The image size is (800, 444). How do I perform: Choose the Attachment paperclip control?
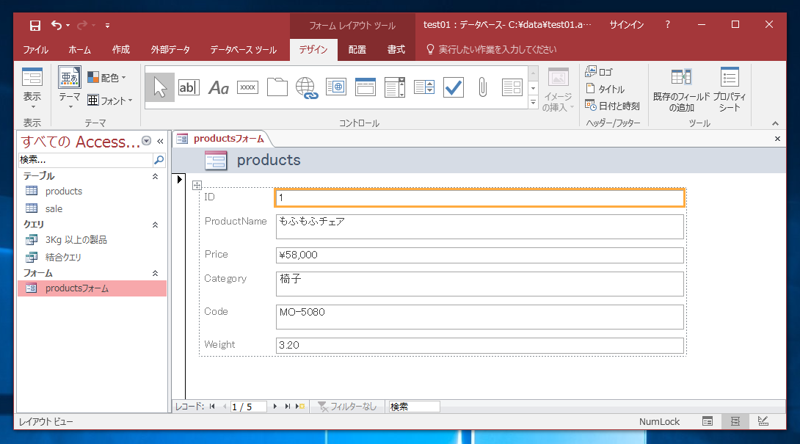[x=483, y=87]
